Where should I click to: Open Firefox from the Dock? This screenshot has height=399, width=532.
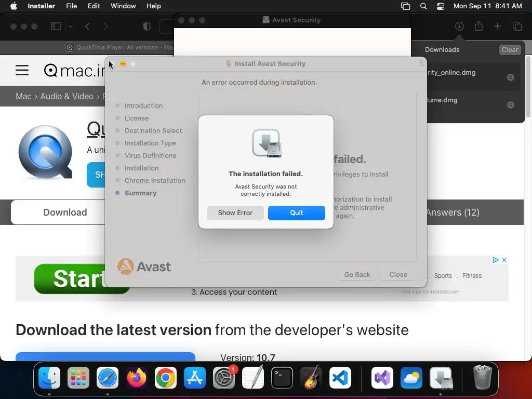coord(137,378)
